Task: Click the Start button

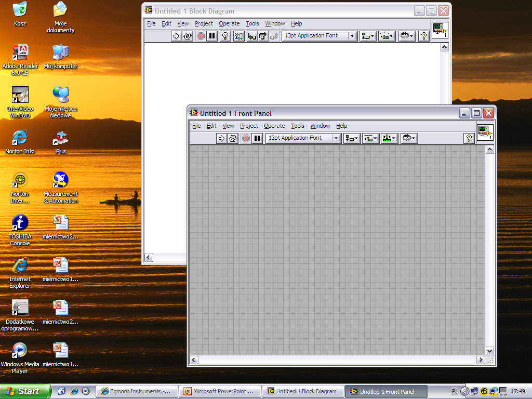Action: (x=25, y=391)
